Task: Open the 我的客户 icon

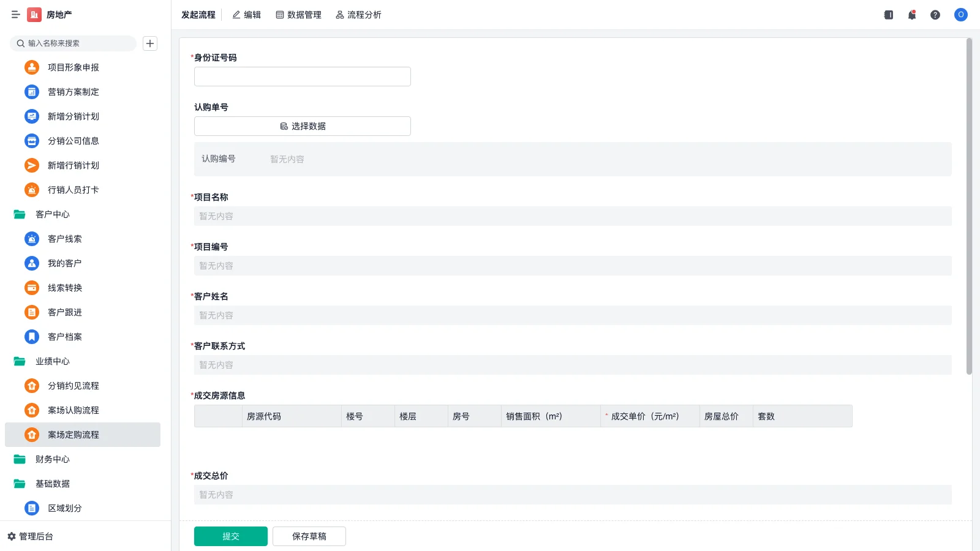Action: (x=32, y=263)
